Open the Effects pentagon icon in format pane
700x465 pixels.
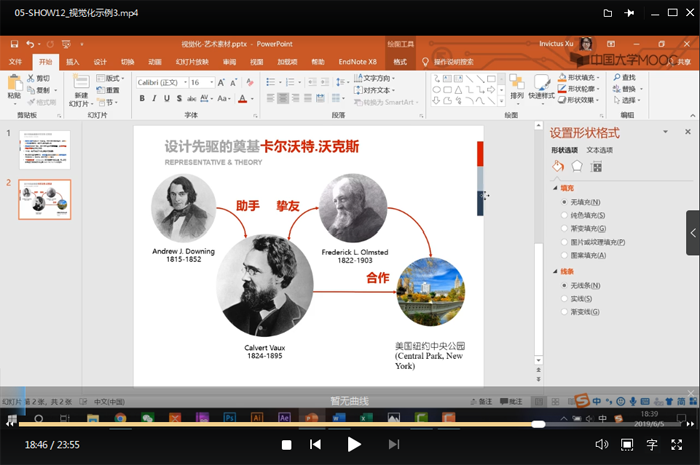click(x=577, y=166)
